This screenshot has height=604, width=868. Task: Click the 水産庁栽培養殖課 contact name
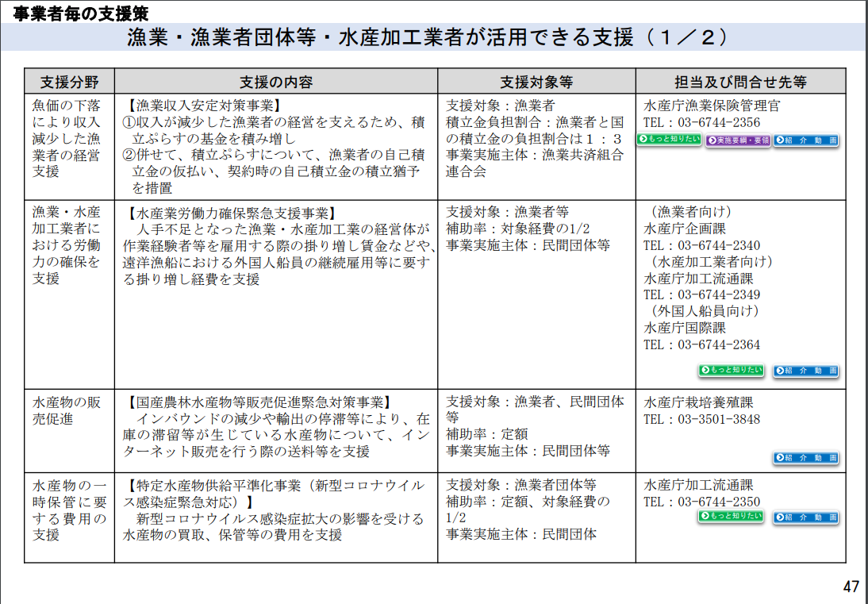click(698, 402)
